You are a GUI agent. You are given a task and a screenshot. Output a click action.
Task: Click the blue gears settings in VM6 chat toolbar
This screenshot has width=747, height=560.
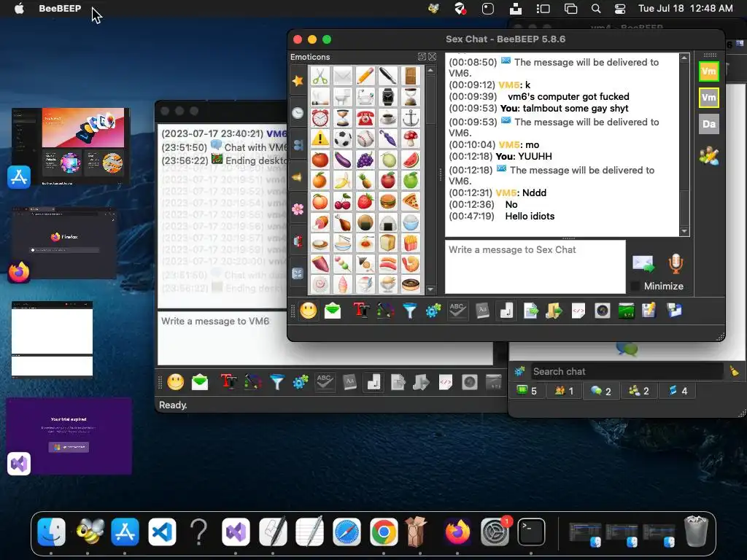pos(301,382)
